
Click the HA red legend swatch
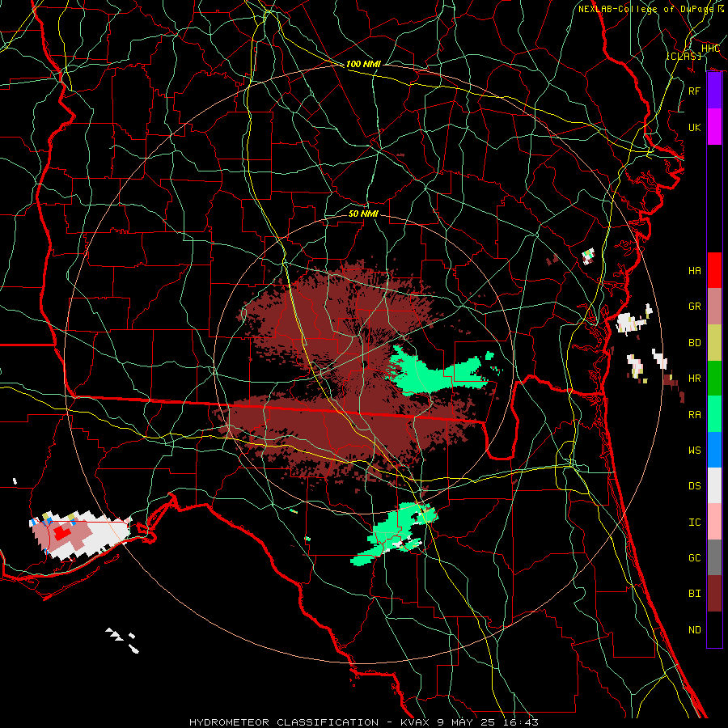(714, 270)
